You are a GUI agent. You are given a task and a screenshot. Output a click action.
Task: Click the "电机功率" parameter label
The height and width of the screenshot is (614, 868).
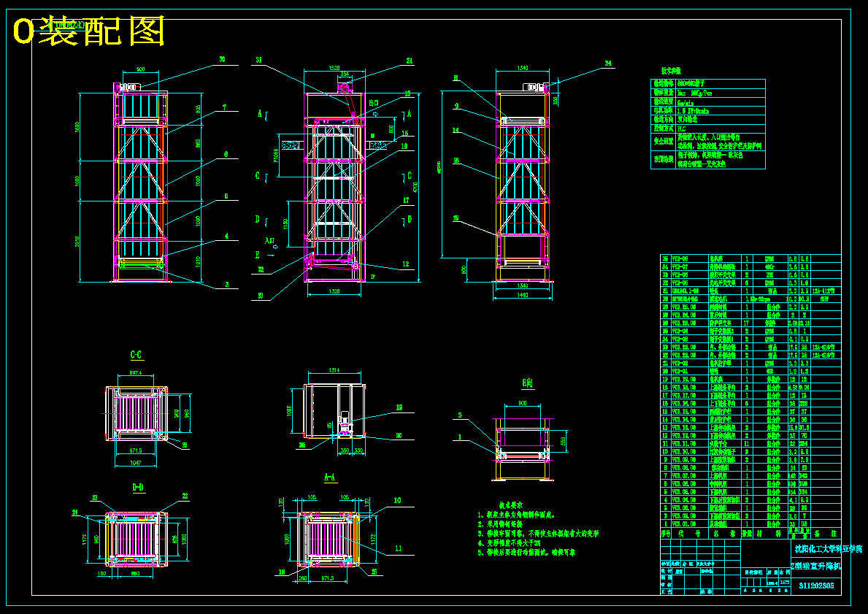click(663, 111)
